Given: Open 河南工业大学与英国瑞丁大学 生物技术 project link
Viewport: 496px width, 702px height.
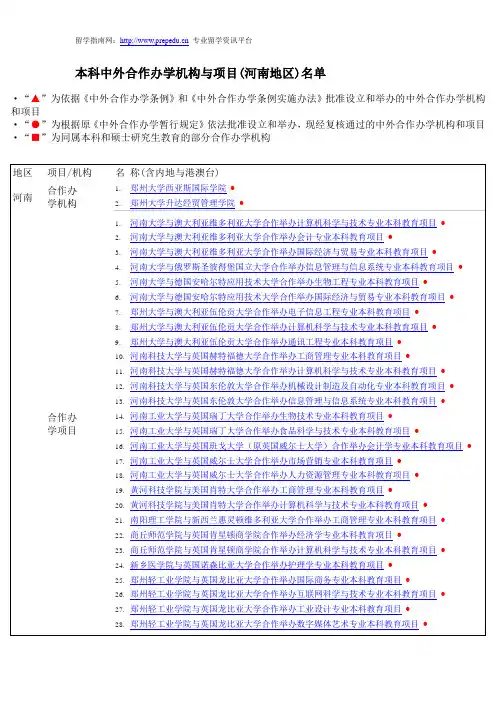Looking at the screenshot, I should click(x=257, y=416).
